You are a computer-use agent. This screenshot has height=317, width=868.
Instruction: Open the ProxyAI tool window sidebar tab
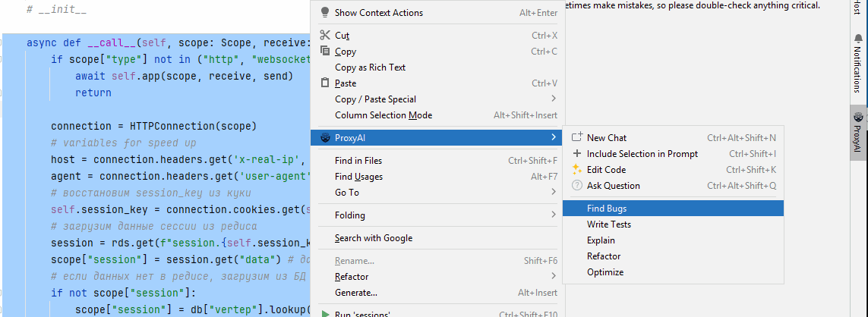pyautogui.click(x=857, y=132)
